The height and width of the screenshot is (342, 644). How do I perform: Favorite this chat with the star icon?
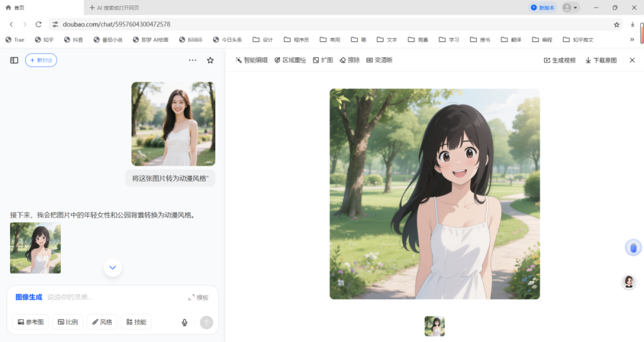[x=210, y=60]
